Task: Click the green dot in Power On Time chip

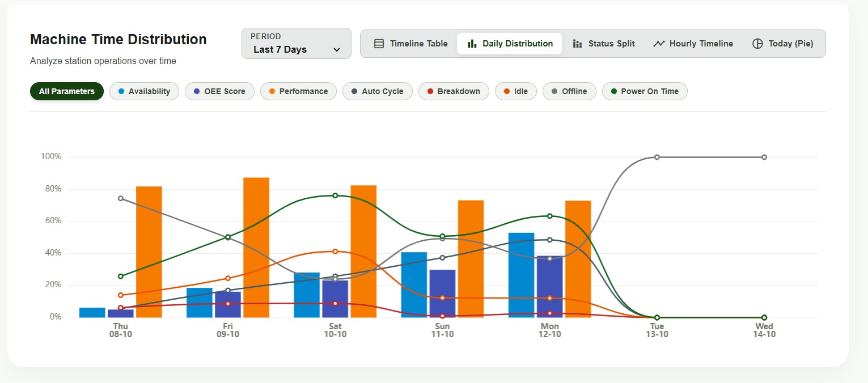Action: pyautogui.click(x=614, y=91)
